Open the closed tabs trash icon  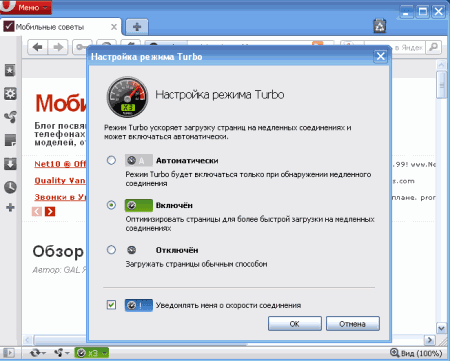tap(380, 26)
